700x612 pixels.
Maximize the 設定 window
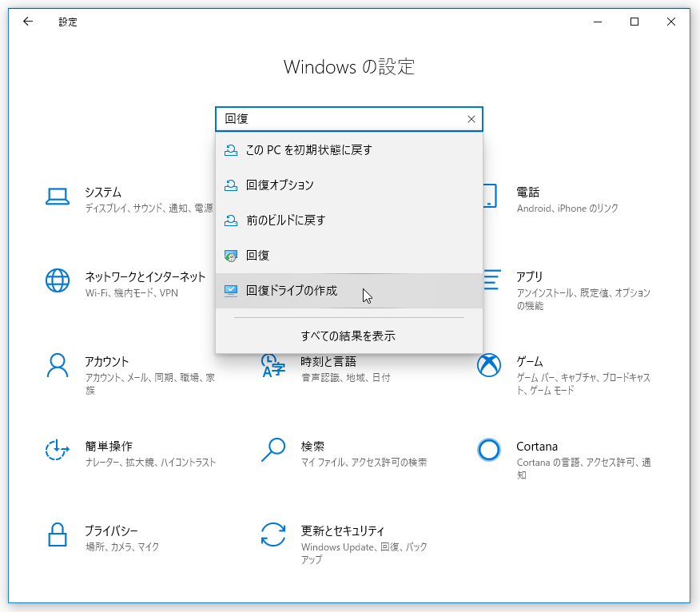634,22
